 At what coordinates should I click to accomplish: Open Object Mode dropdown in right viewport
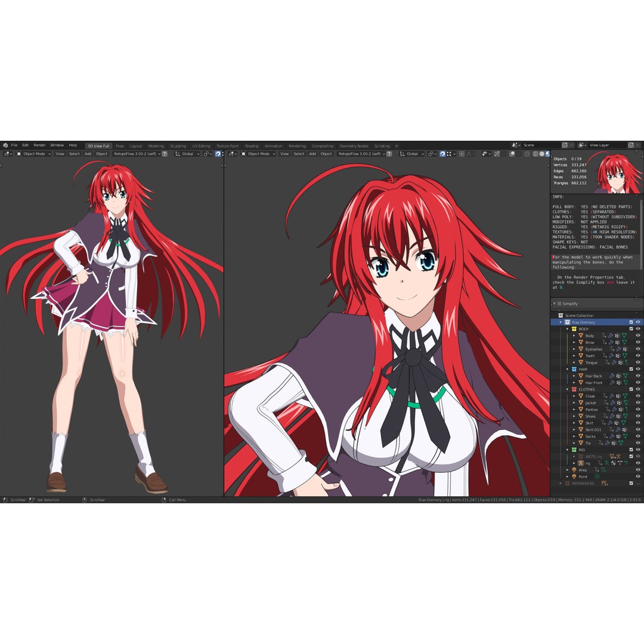258,154
